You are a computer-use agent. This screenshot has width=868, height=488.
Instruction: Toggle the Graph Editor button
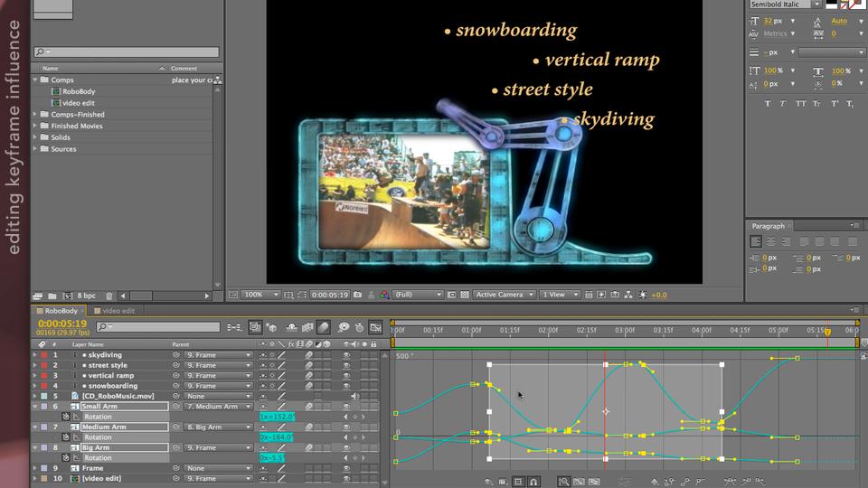pyautogui.click(x=375, y=327)
